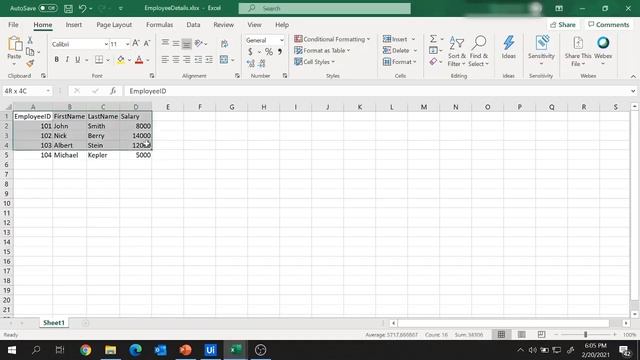Apply the yellow fill color
640x360 pixels.
click(x=120, y=60)
